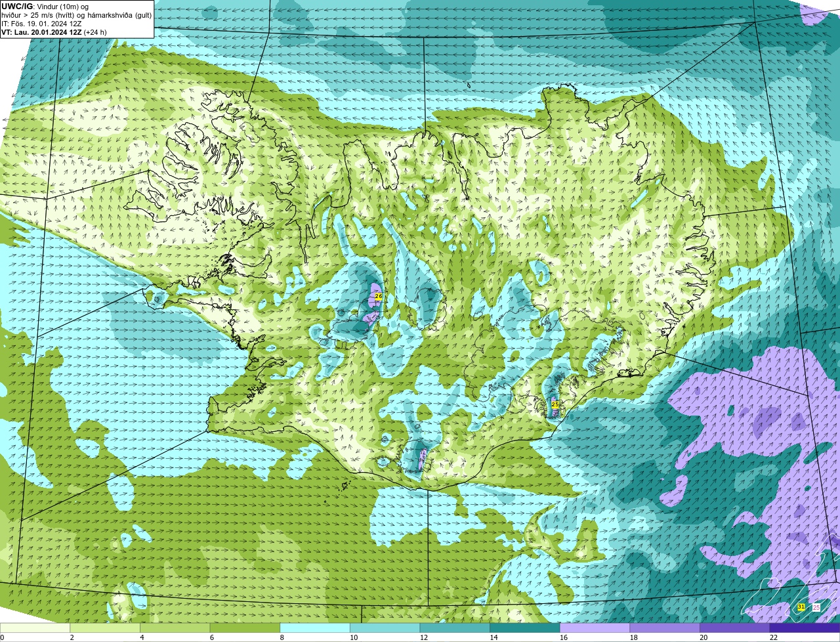
Task: Click the 'IT: Fös. 19. 01. 2024 12Z' line
Action: 41,24
